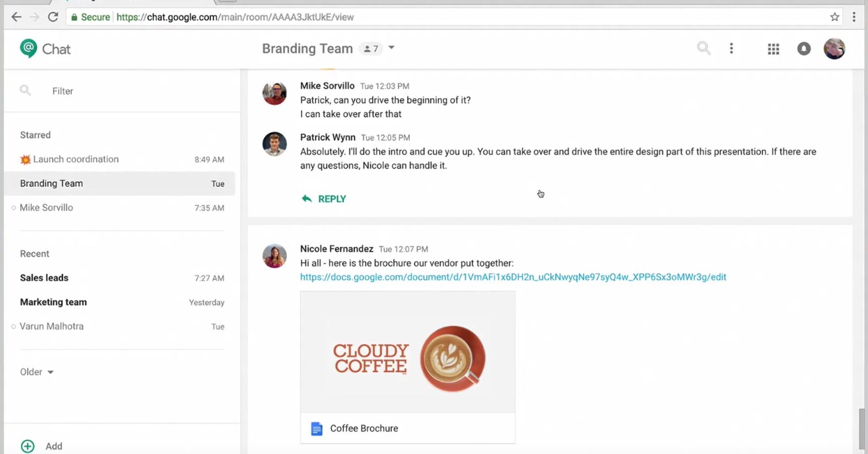The height and width of the screenshot is (454, 868).
Task: Open the docs.google.com brochure link
Action: point(513,277)
